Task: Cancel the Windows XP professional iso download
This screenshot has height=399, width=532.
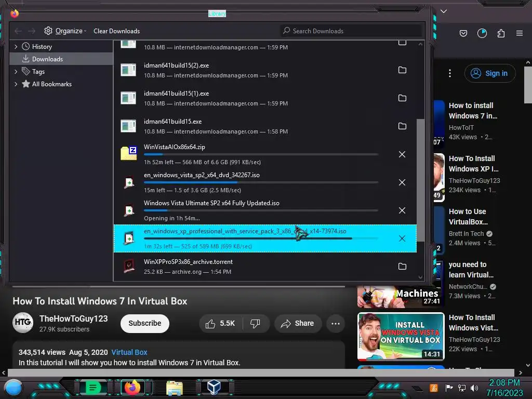Action: pyautogui.click(x=402, y=238)
